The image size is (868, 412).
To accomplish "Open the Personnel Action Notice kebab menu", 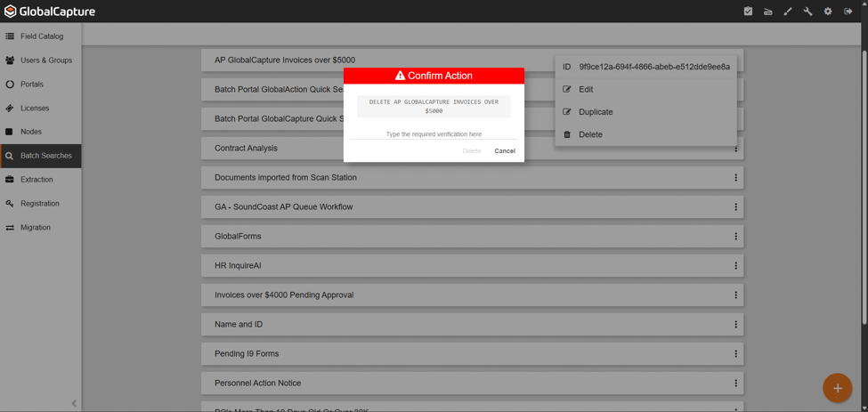I will pos(735,383).
